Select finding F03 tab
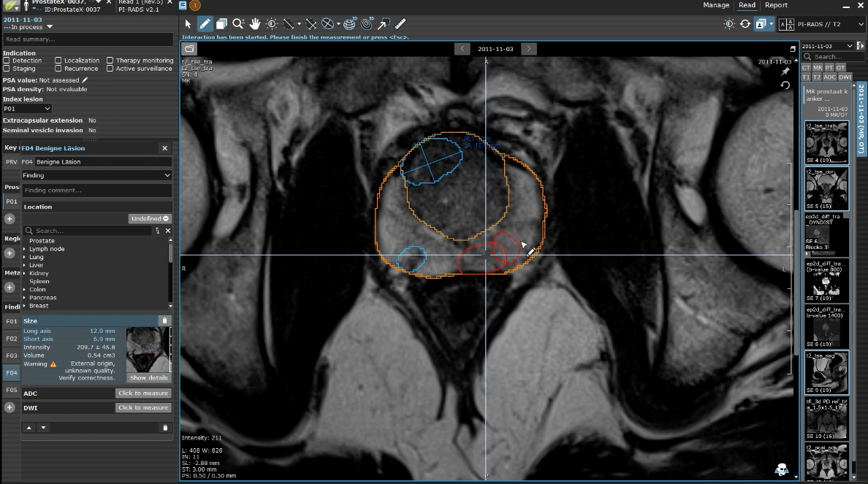 click(x=12, y=356)
